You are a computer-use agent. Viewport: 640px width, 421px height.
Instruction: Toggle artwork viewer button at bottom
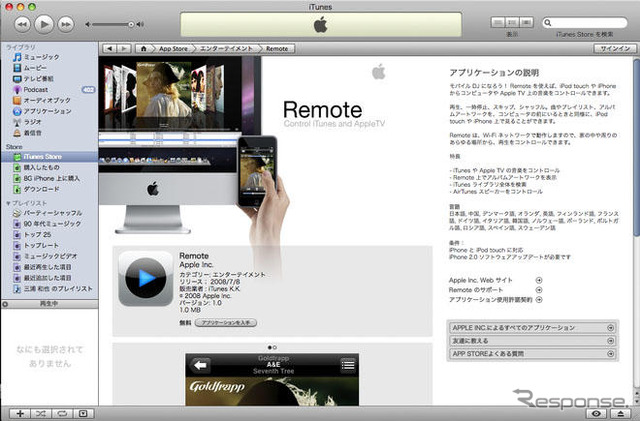pos(83,414)
